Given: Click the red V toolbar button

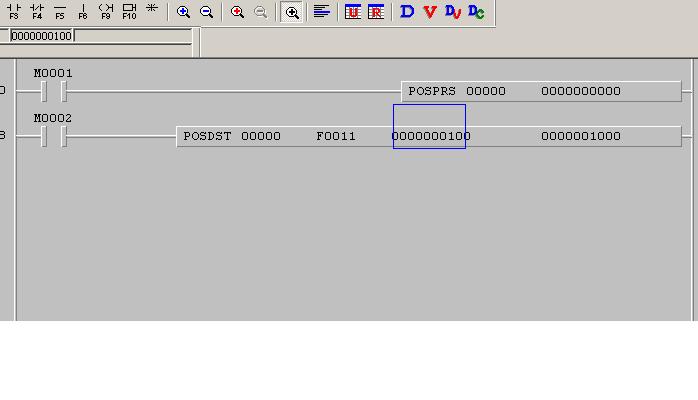Looking at the screenshot, I should [x=430, y=12].
